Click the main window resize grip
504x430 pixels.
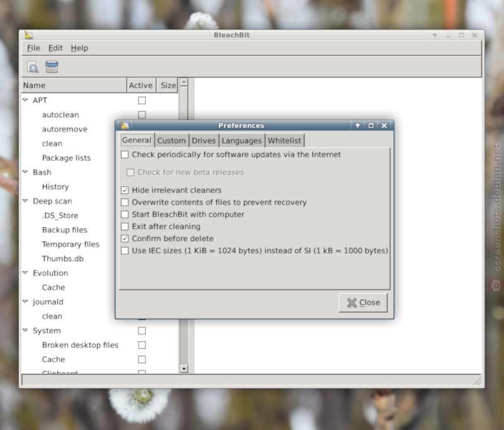(x=478, y=381)
